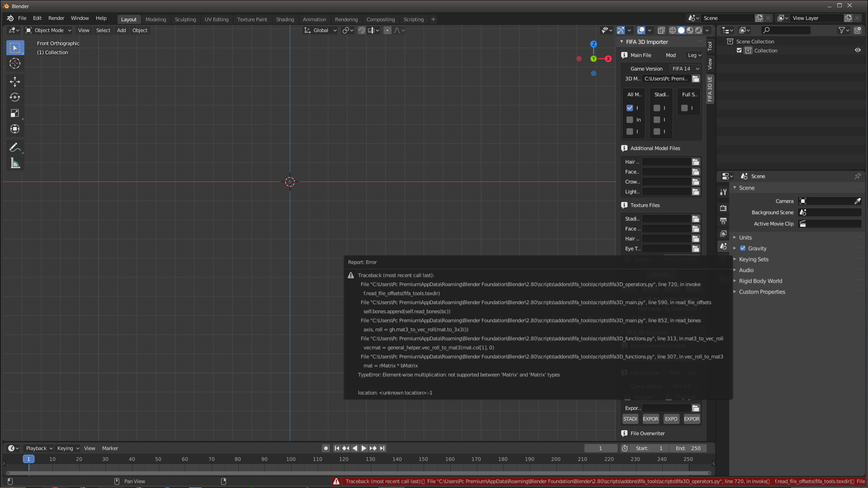Select the Scale tool
Image resolution: width=868 pixels, height=488 pixels.
click(x=15, y=113)
